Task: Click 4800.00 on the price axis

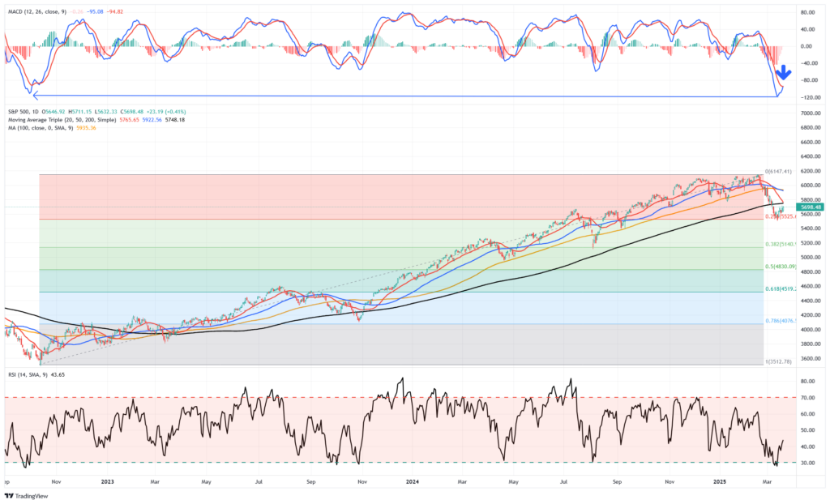Action: click(811, 271)
